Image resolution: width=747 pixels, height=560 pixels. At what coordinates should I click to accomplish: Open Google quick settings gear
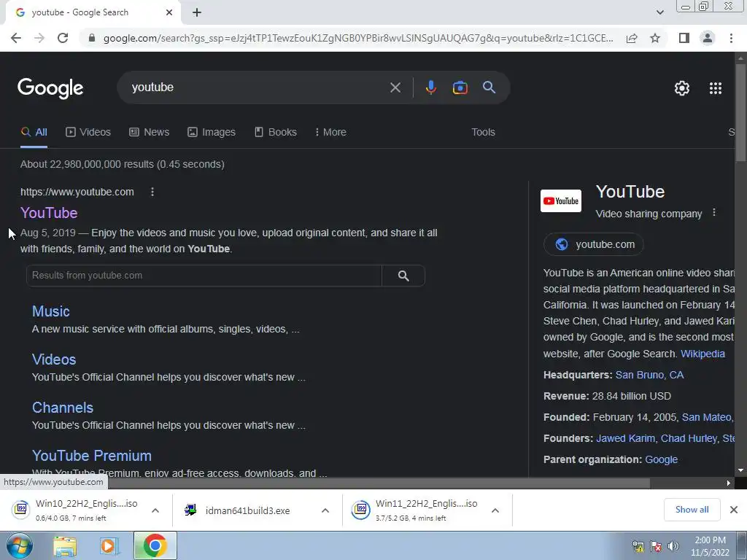[682, 88]
